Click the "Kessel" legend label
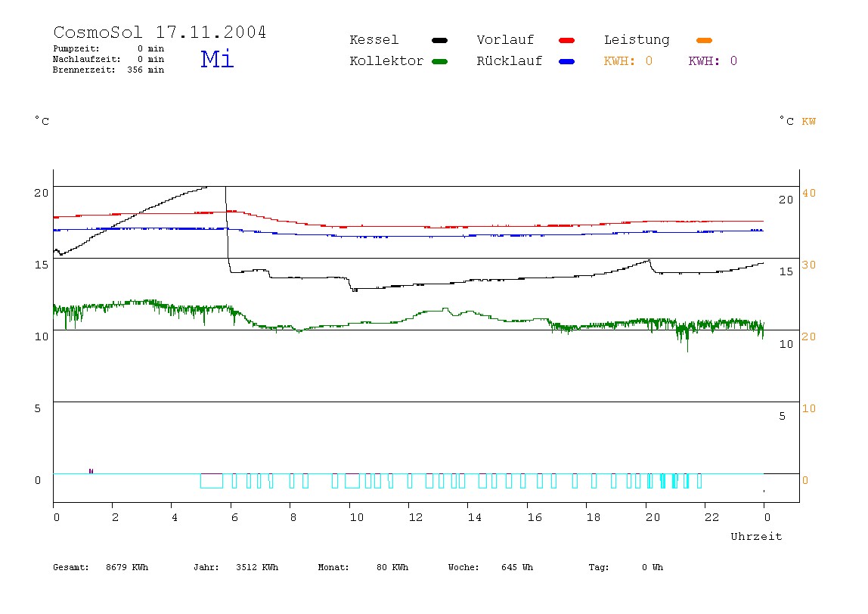 click(x=374, y=40)
